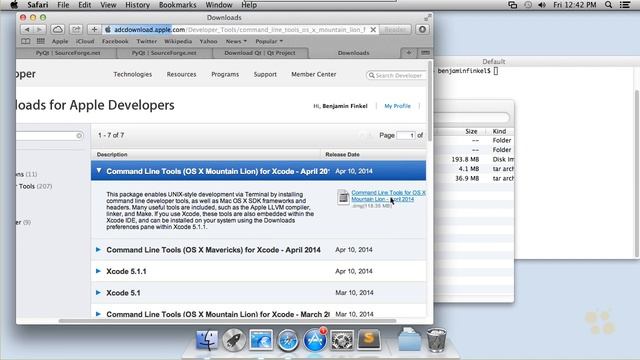Open System Preferences gear in the Dock

(342, 340)
